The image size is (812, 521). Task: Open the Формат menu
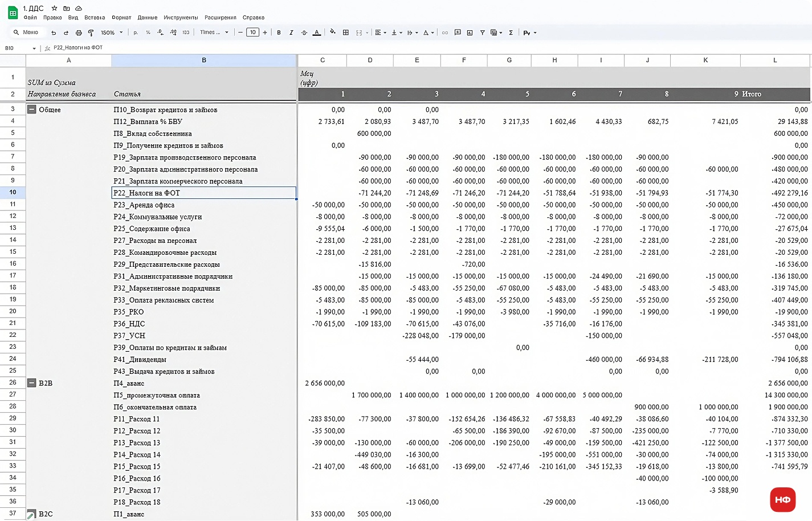click(x=121, y=18)
